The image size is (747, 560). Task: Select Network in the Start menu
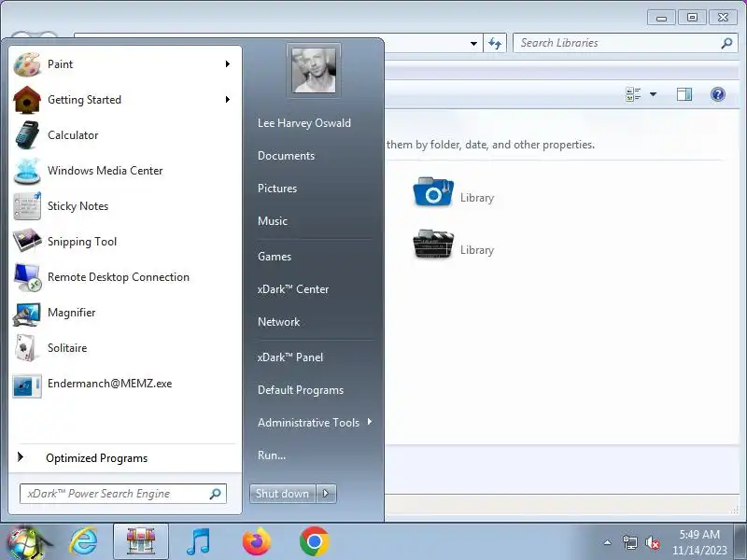278,322
